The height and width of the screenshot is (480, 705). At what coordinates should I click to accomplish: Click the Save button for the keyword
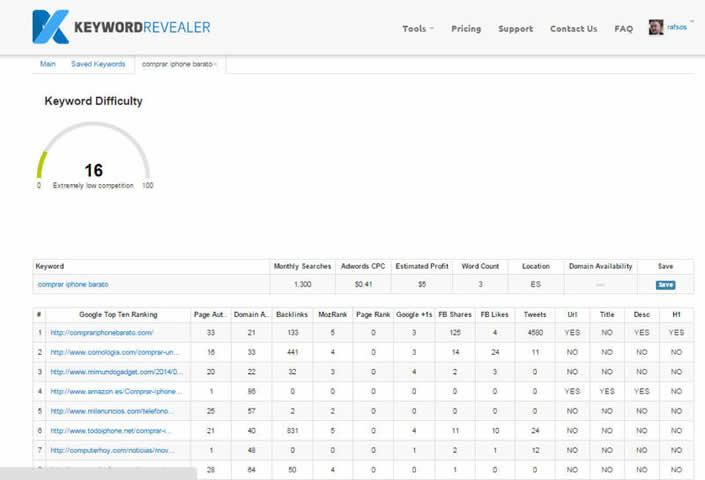point(665,285)
